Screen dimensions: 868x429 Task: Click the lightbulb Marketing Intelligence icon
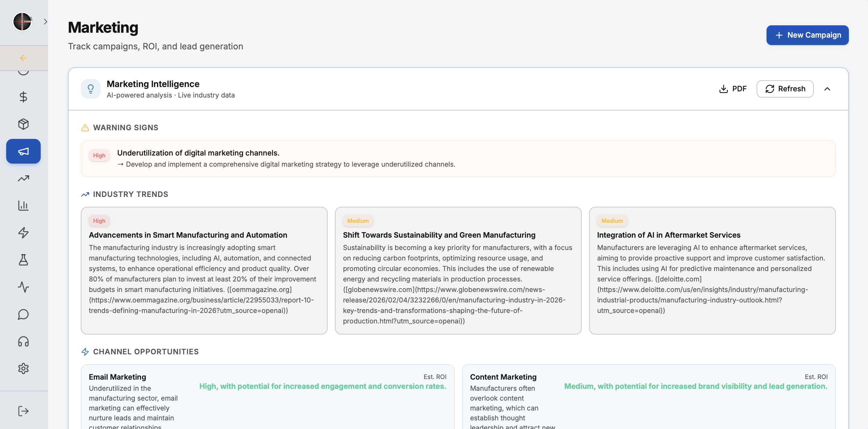[x=91, y=89]
